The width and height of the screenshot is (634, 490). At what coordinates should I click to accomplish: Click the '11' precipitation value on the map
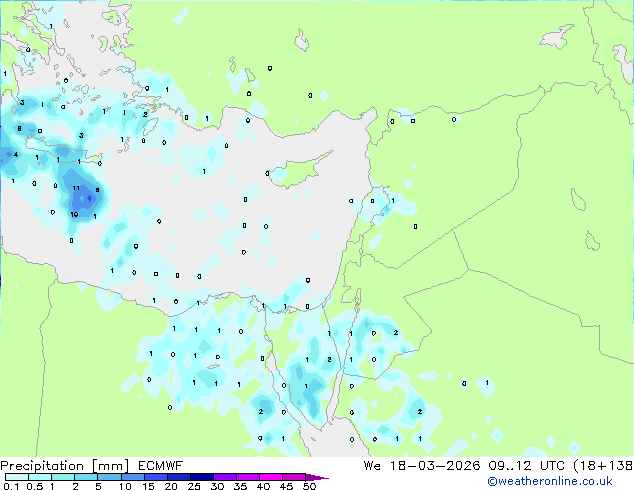tap(76, 188)
